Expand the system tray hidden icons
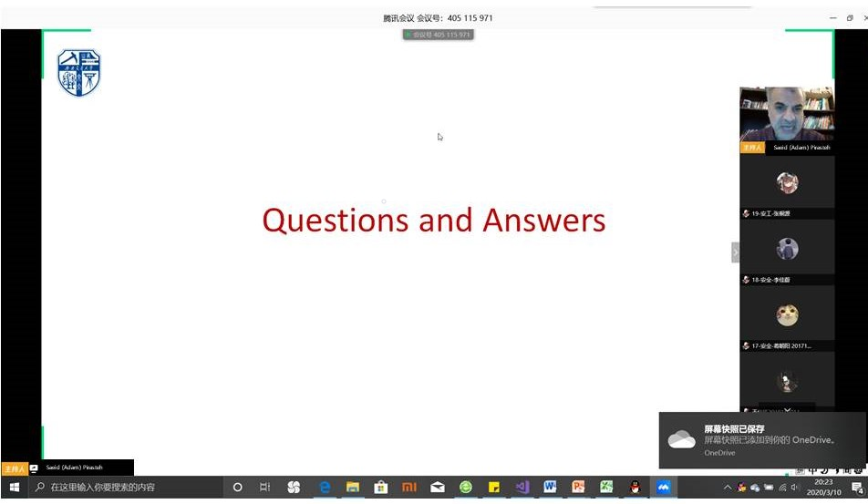 (x=727, y=488)
